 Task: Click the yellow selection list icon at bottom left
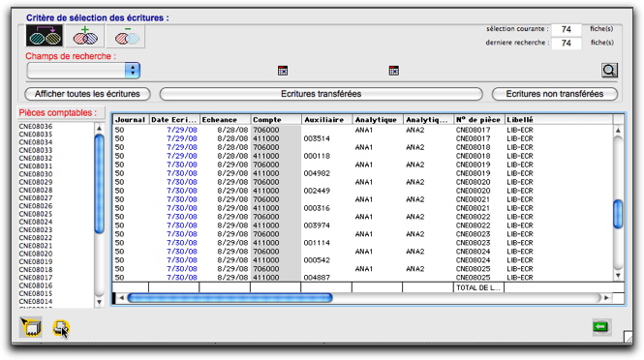click(31, 327)
